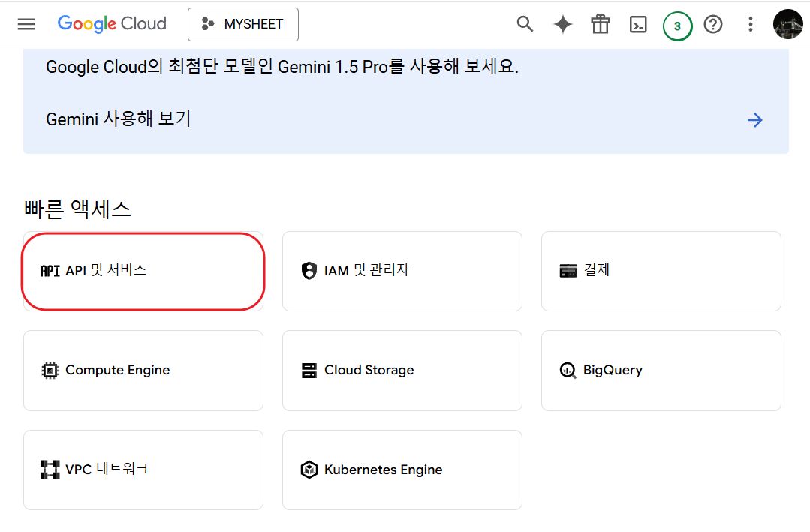The image size is (810, 532).
Task: Open the VPC 네트워크 card
Action: pos(143,470)
